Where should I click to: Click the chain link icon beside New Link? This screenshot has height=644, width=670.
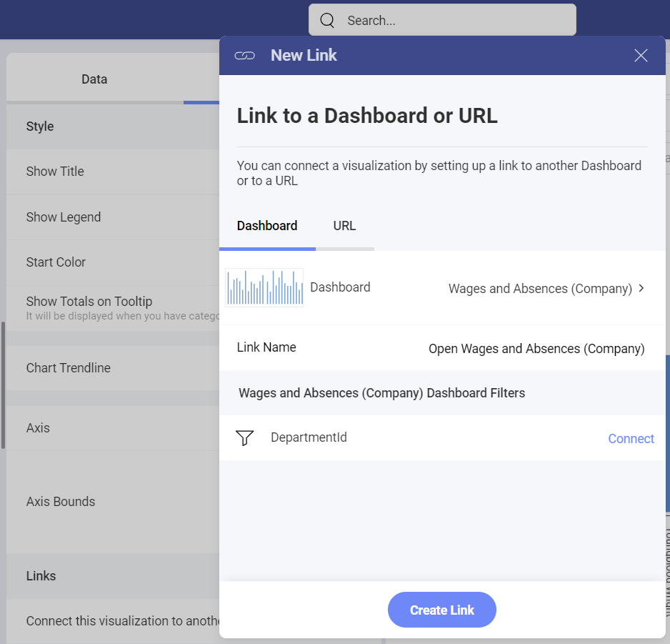pos(245,56)
